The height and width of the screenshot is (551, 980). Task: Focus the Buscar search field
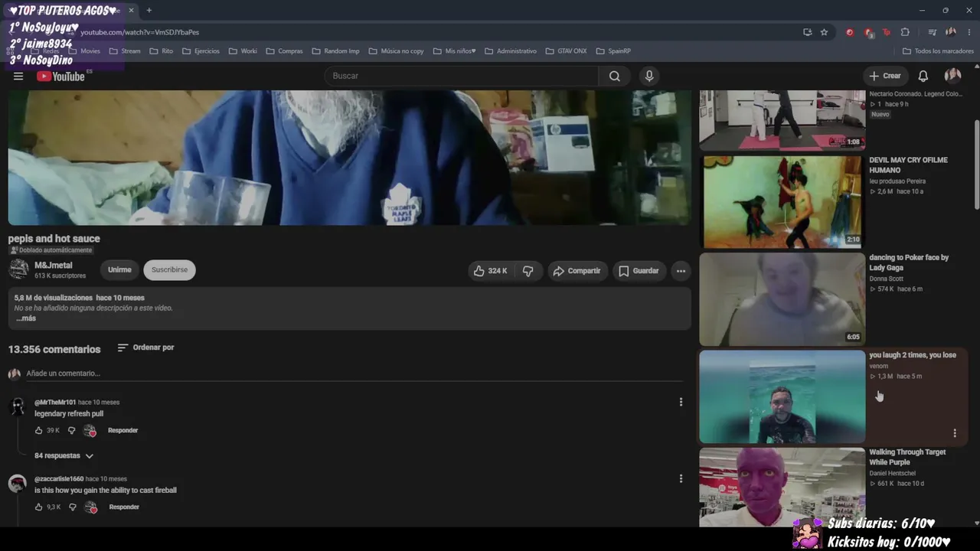point(462,76)
